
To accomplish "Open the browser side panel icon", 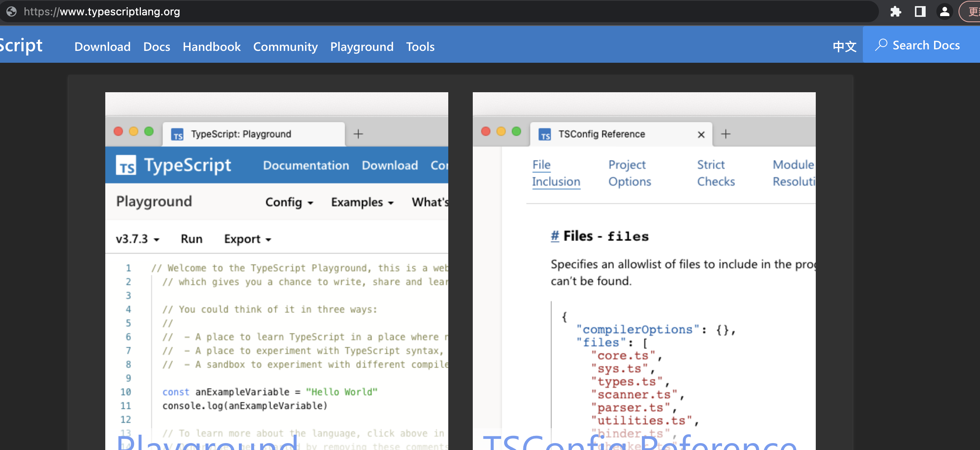I will coord(920,11).
